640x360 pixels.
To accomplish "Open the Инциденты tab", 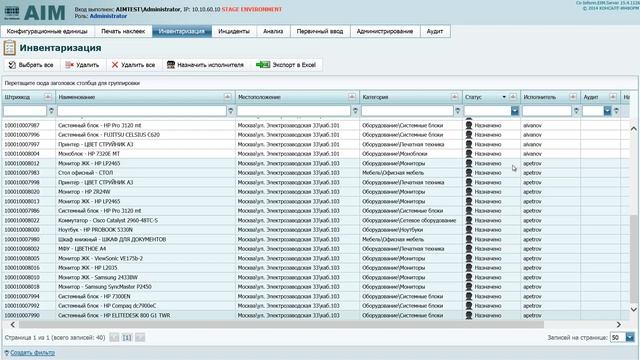I will [x=234, y=31].
